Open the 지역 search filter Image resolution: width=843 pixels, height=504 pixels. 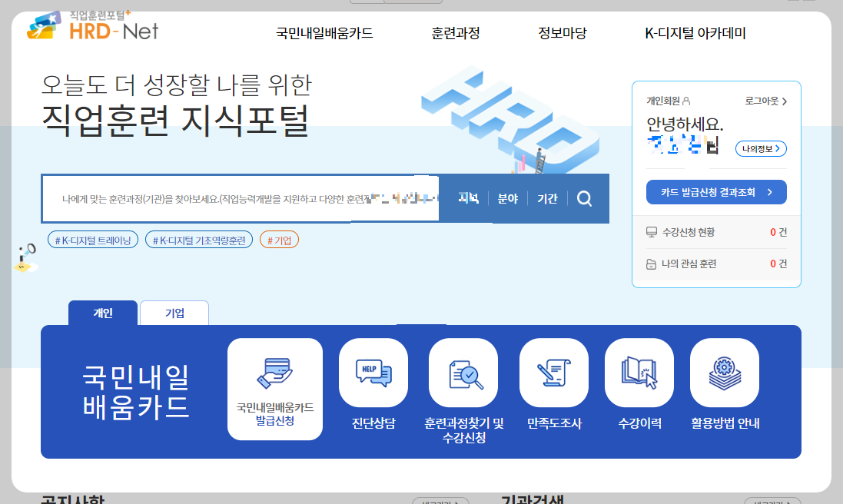coord(468,199)
